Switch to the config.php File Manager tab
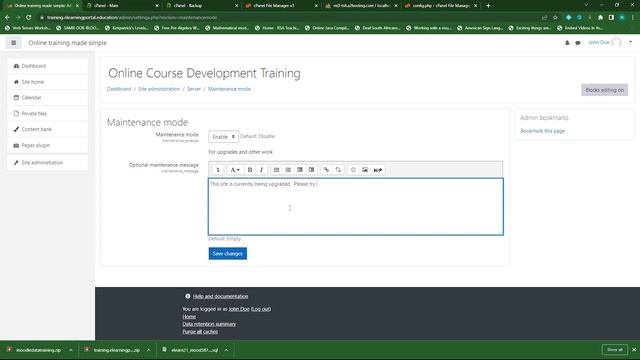Viewport: 640px width, 360px height. pos(441,6)
